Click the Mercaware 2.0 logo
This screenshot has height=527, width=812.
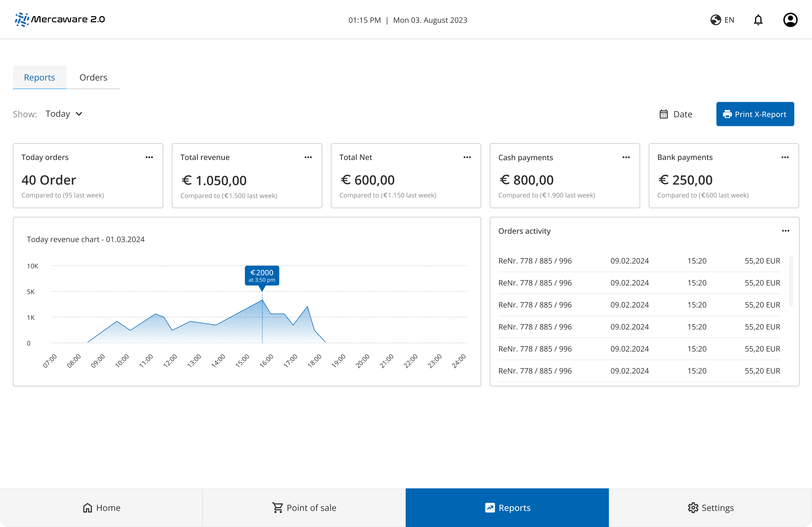tap(60, 19)
